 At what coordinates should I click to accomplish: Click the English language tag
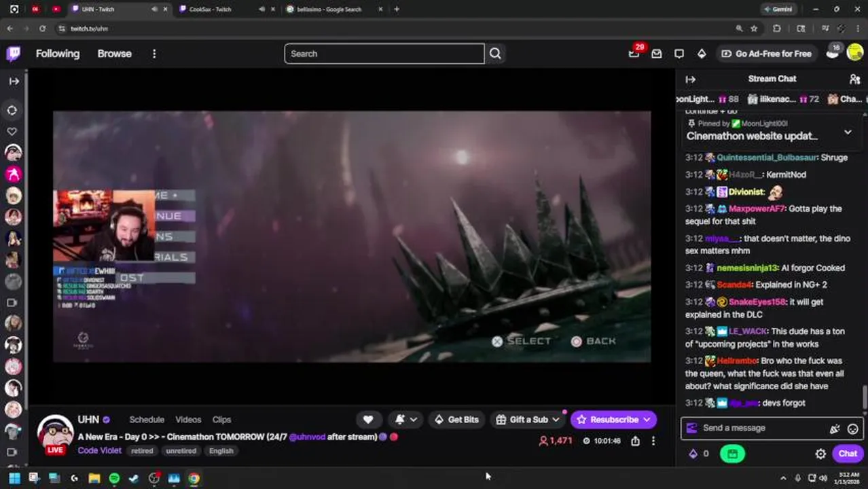pyautogui.click(x=221, y=451)
